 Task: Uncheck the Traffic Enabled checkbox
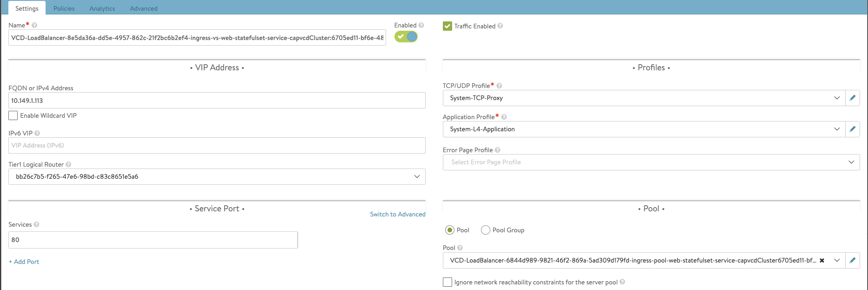[447, 26]
